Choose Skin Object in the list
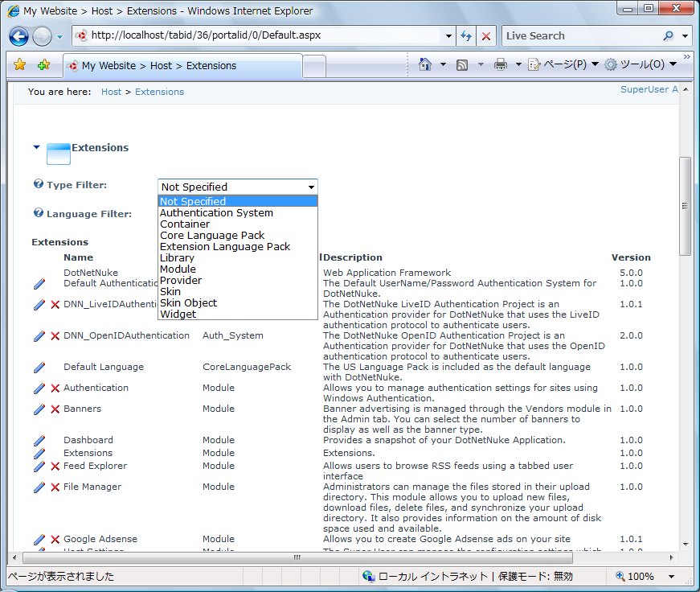This screenshot has width=700, height=592. (x=238, y=303)
